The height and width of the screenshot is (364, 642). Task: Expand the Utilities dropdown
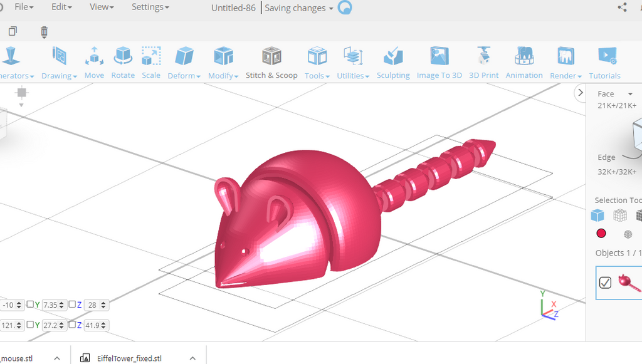pos(353,64)
